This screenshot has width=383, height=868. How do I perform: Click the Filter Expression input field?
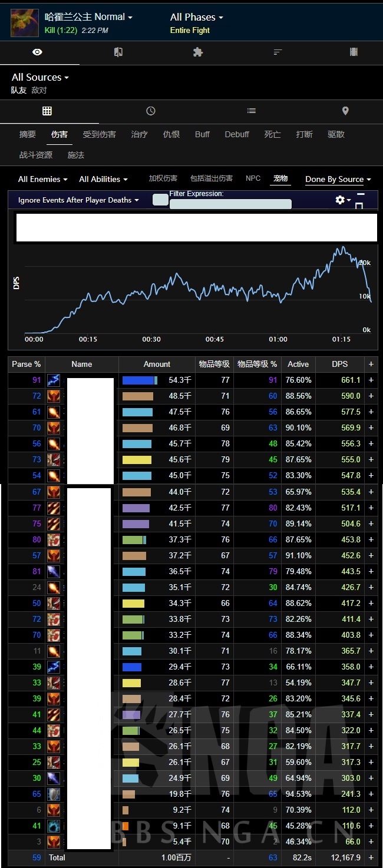pos(230,204)
